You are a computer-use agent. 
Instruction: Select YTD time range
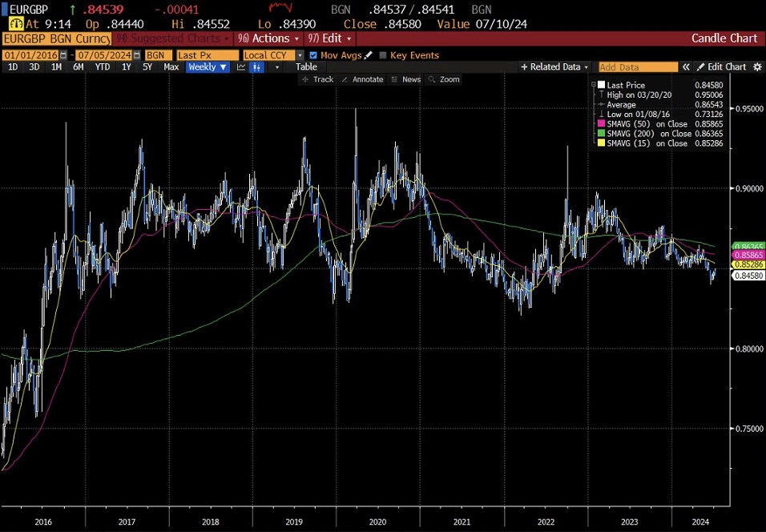pos(102,67)
